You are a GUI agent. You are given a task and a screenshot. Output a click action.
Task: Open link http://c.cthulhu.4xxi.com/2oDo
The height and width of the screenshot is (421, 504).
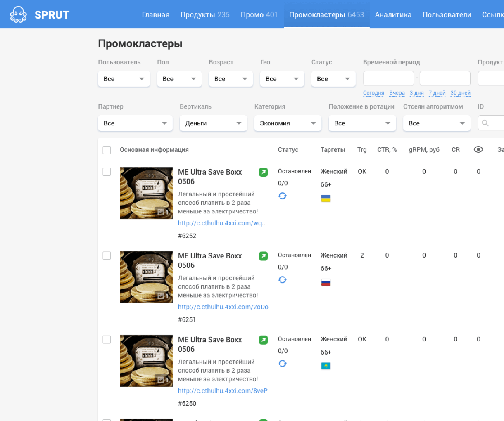click(x=223, y=307)
